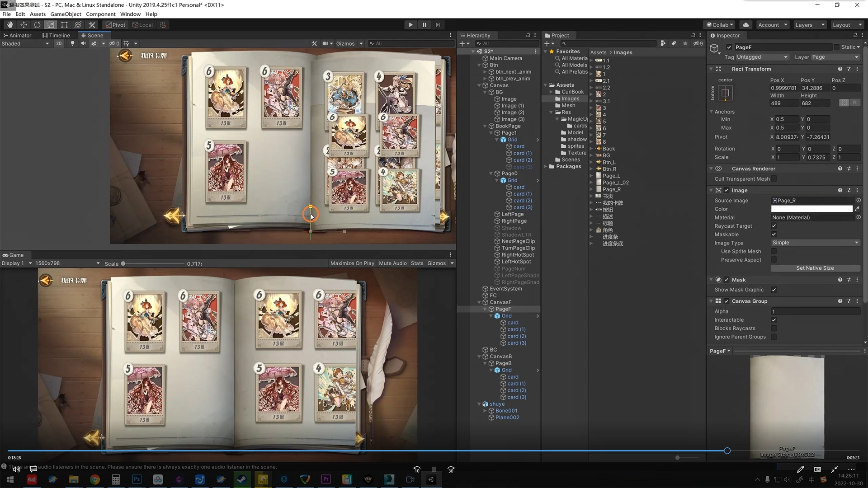Open the Image Type dropdown

815,243
